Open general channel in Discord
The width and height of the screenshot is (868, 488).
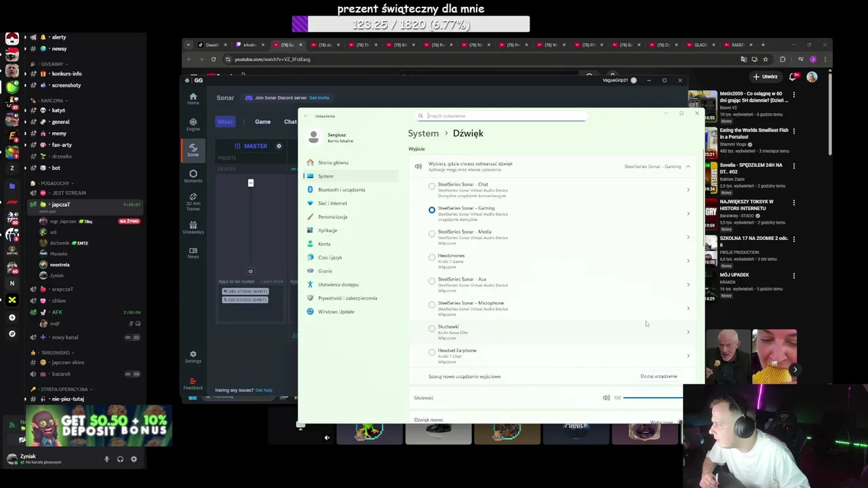[x=60, y=122]
